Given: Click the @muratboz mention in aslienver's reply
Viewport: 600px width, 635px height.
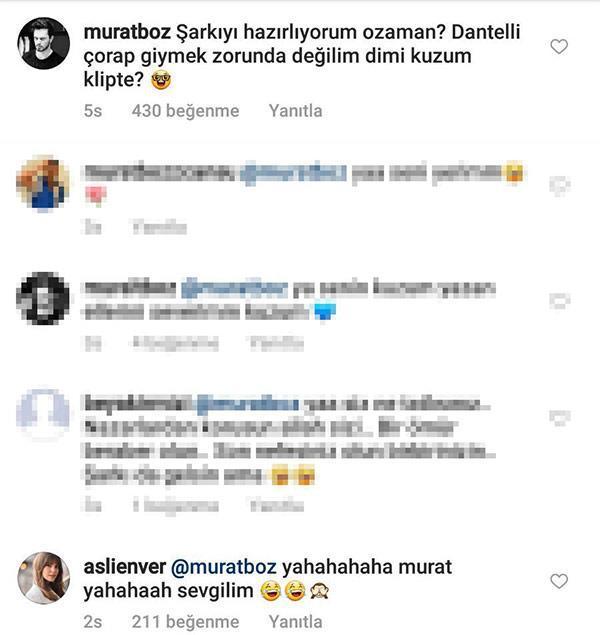Looking at the screenshot, I should pos(224,567).
